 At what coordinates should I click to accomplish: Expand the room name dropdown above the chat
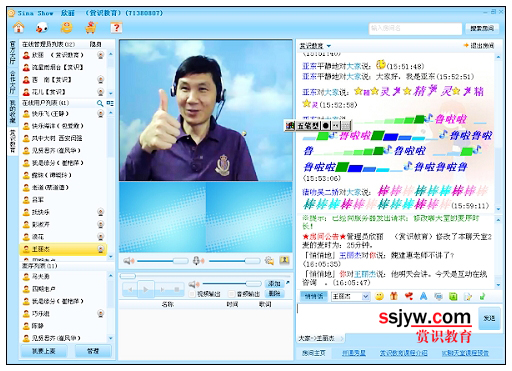329,46
